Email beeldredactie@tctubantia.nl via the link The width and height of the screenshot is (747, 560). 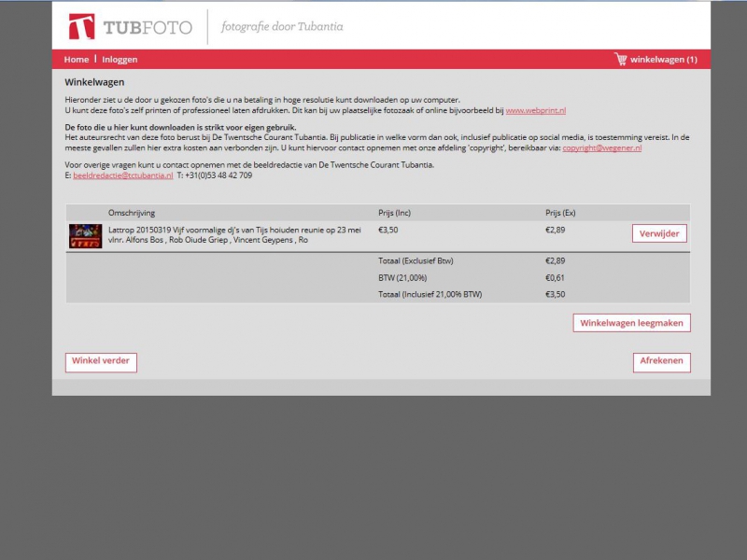click(x=122, y=175)
